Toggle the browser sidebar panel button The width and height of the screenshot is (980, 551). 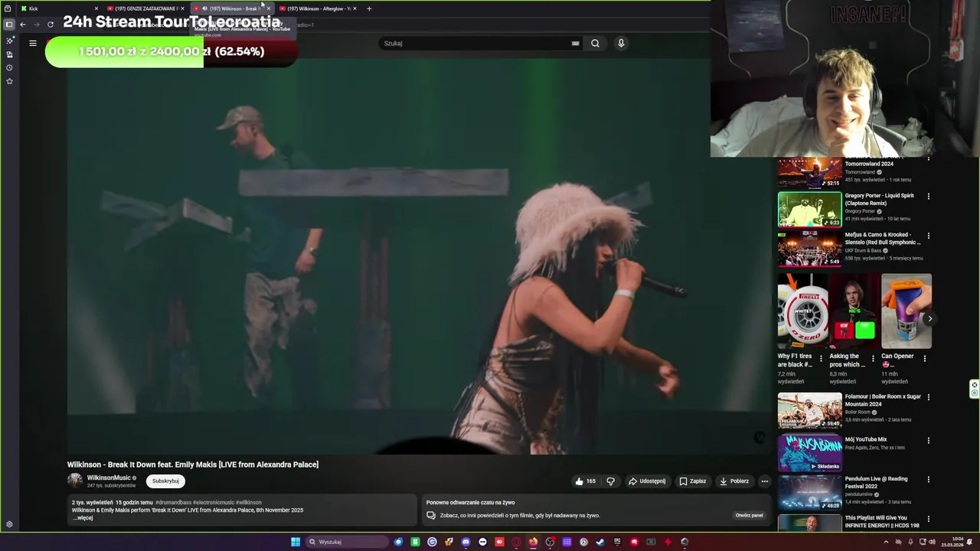[x=9, y=24]
